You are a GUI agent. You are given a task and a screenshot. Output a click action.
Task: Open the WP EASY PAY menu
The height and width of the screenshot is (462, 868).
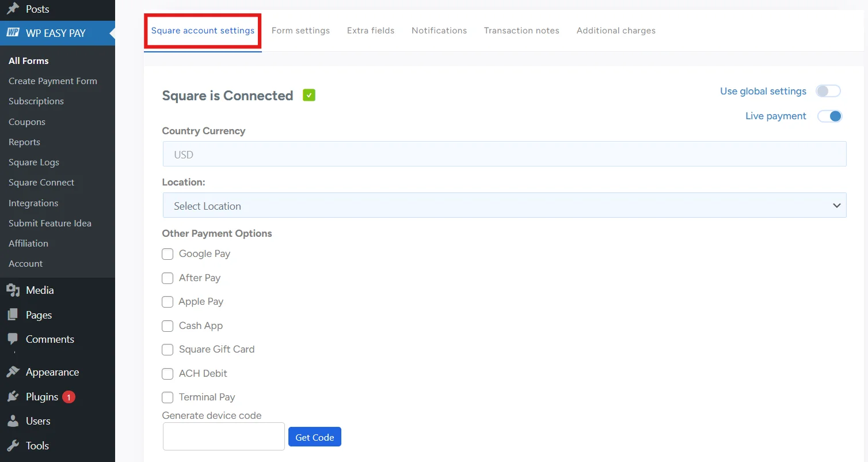[x=58, y=33]
